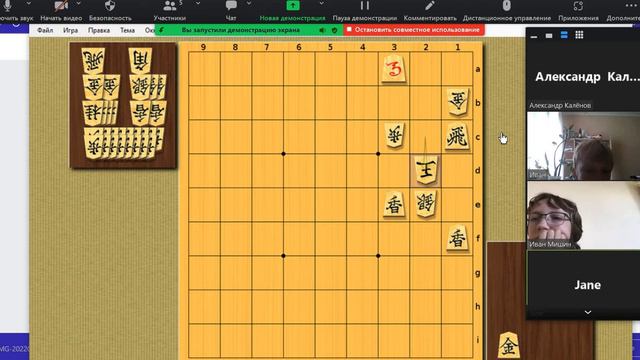
Task: Unmute the microphone in Zoom toolbar
Action: (7, 6)
